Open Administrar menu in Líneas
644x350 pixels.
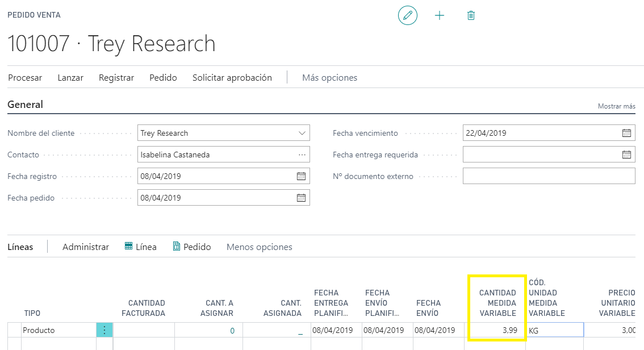point(85,247)
